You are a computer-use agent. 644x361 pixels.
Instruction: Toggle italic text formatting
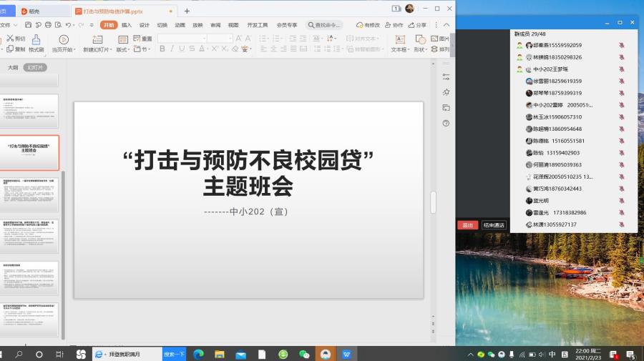pyautogui.click(x=172, y=49)
